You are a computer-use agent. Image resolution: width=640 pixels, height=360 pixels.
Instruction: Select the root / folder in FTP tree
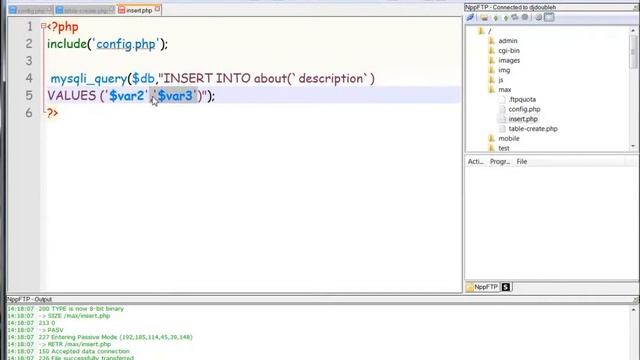click(489, 31)
